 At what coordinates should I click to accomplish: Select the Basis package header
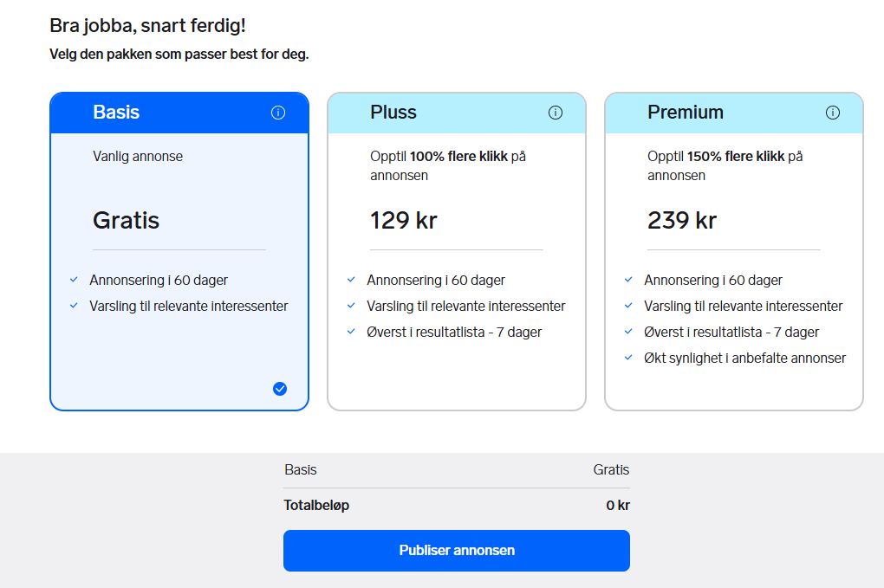(x=116, y=113)
